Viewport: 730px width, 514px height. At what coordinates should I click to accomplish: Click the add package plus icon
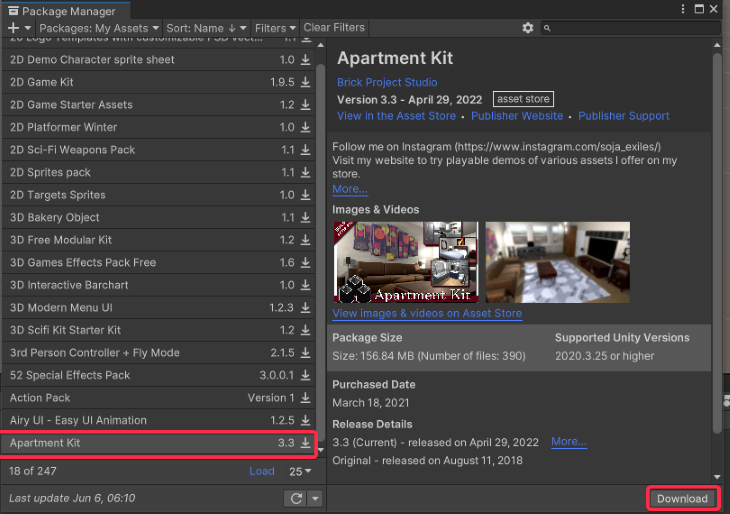pyautogui.click(x=14, y=28)
